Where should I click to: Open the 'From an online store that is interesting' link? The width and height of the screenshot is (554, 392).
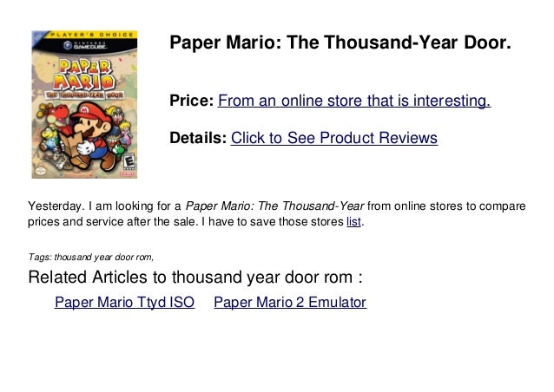pos(354,101)
